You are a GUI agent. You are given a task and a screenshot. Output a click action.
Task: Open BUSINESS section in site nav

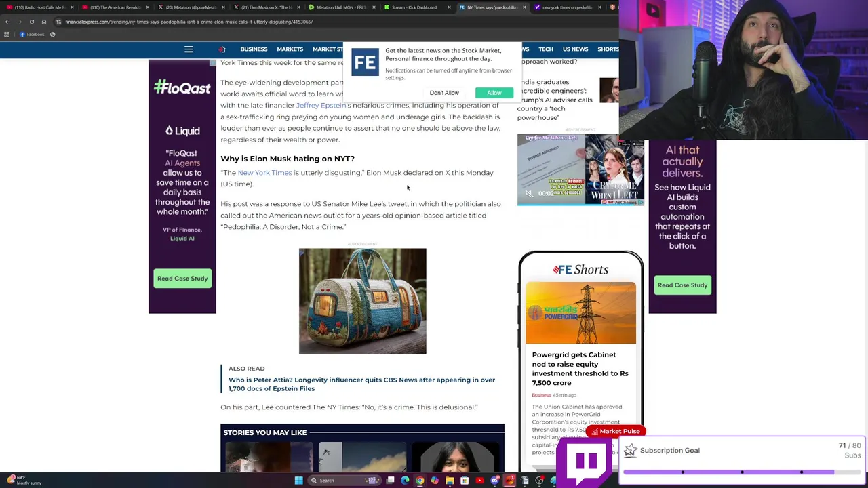pos(254,49)
